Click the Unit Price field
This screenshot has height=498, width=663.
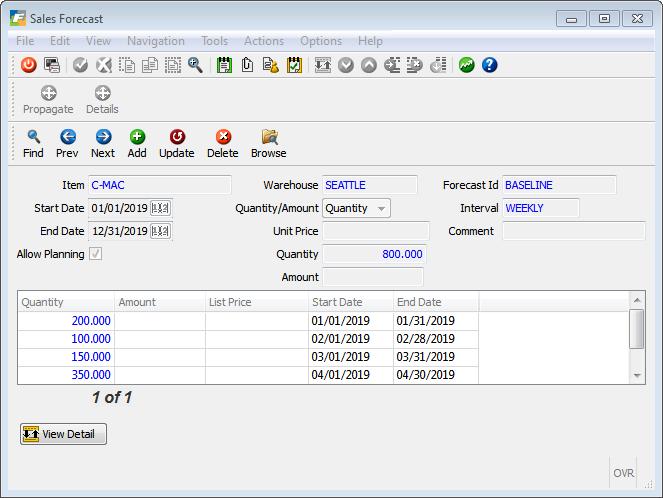tap(375, 231)
